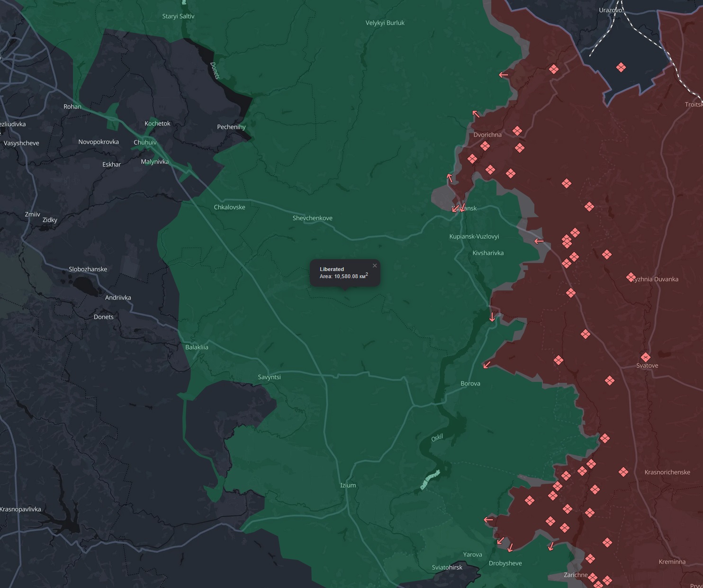Click the Liberated title in the popup
Image resolution: width=703 pixels, height=588 pixels.
(332, 269)
